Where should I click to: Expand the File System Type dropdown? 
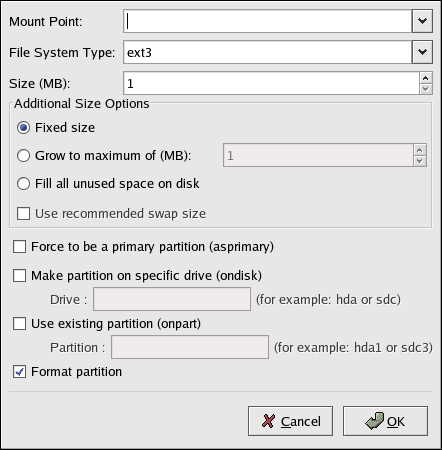point(422,52)
